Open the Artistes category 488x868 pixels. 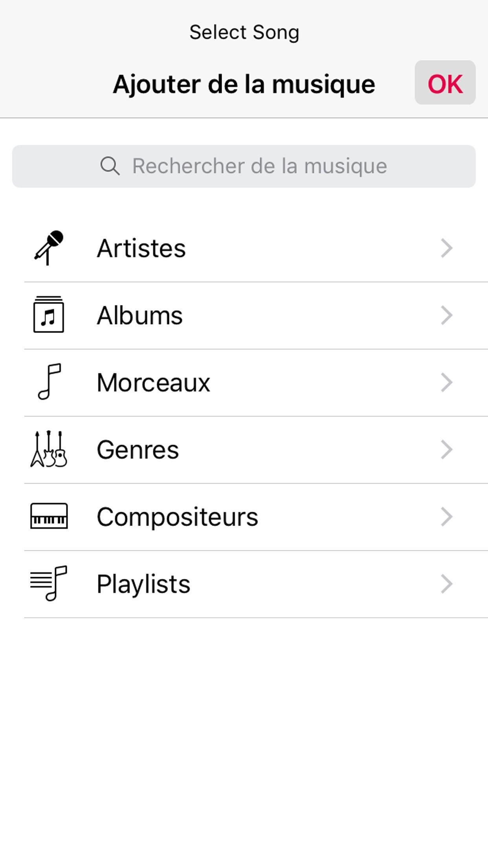pos(256,248)
